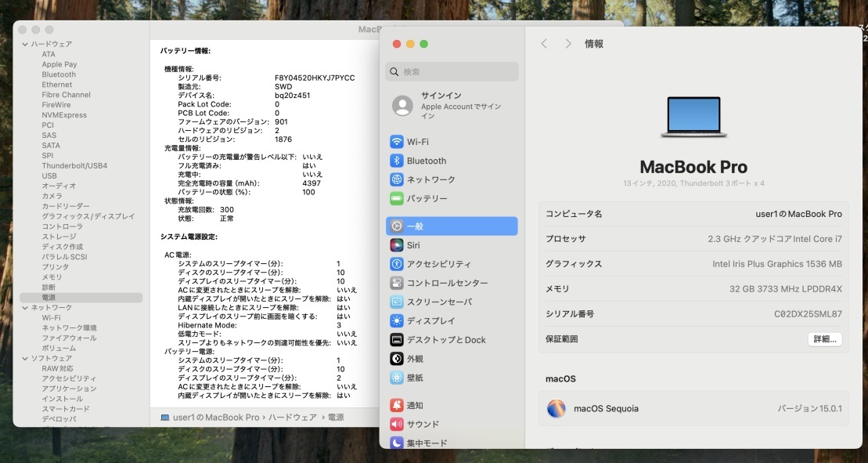This screenshot has height=463, width=868.
Task: Select グラフィックス/ディスプレイ in hardware list
Action: 88,216
